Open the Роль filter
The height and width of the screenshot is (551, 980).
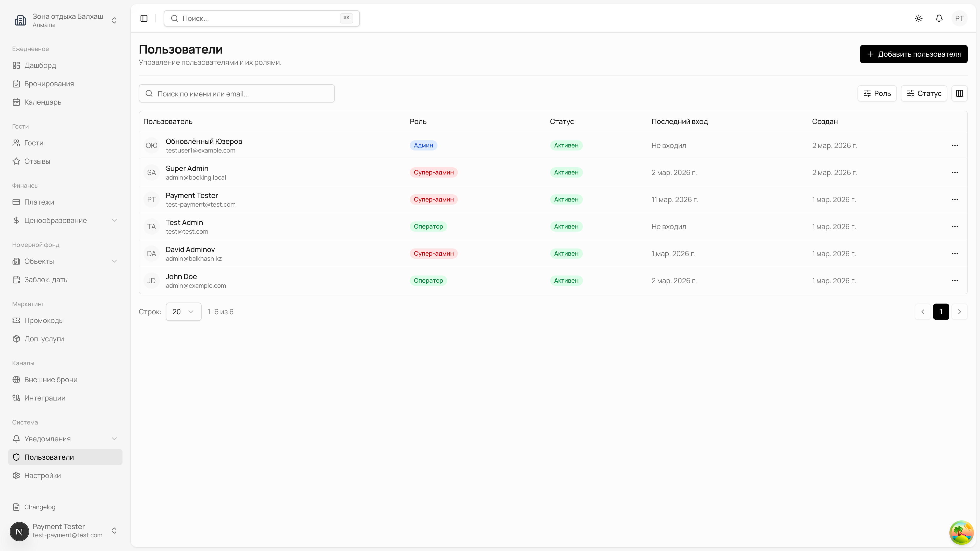point(877,94)
